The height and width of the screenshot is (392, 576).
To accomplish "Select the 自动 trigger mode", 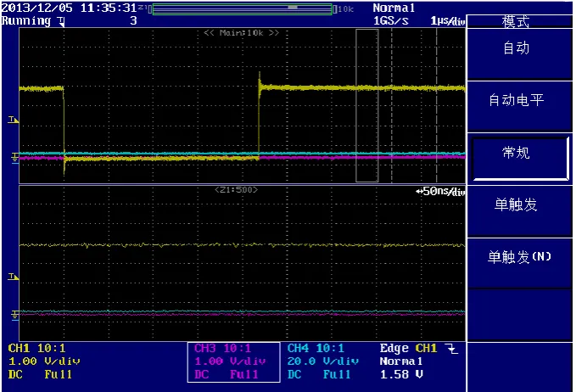I will tap(519, 54).
